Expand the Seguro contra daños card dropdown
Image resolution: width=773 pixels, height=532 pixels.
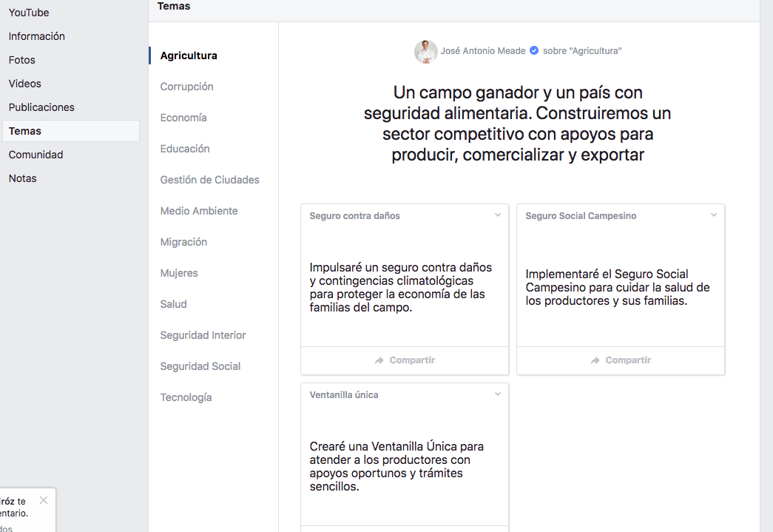pyautogui.click(x=497, y=215)
